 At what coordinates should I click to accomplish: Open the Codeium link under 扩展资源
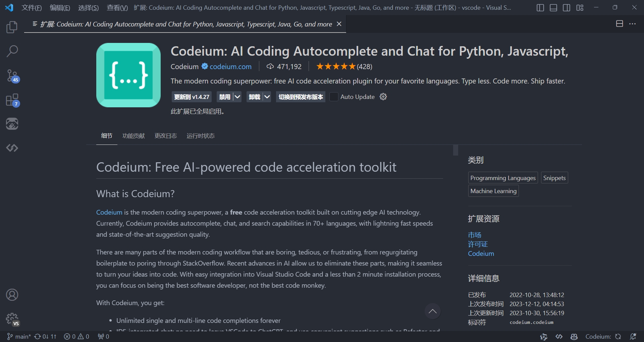(481, 253)
